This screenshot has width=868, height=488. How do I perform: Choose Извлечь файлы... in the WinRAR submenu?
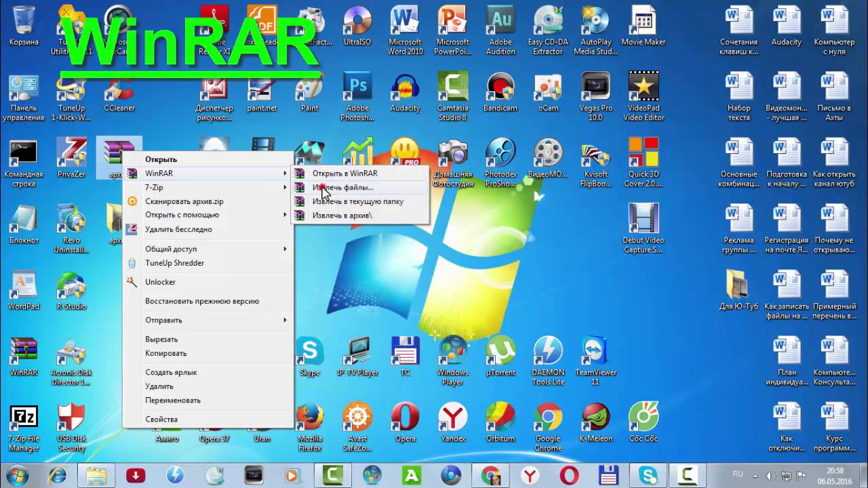point(360,187)
